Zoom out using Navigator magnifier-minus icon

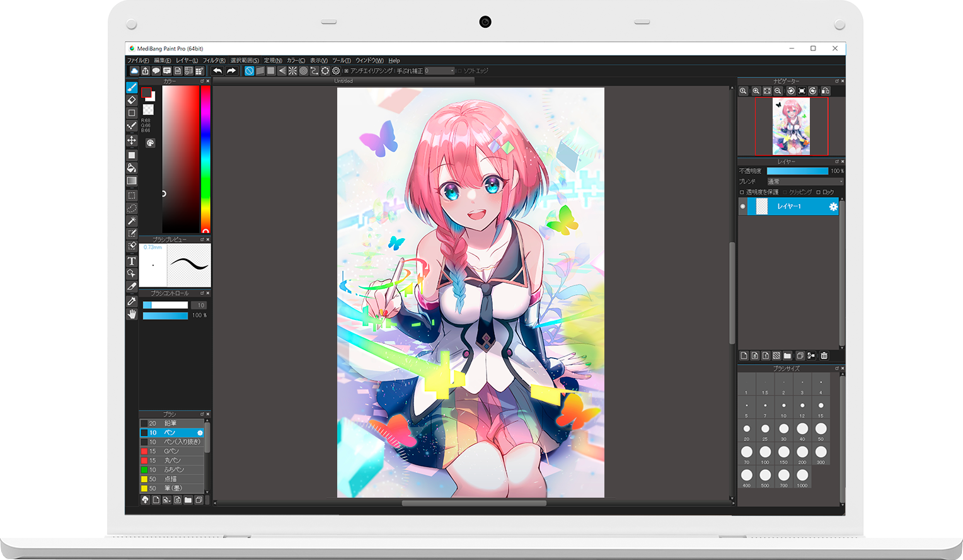[x=778, y=91]
